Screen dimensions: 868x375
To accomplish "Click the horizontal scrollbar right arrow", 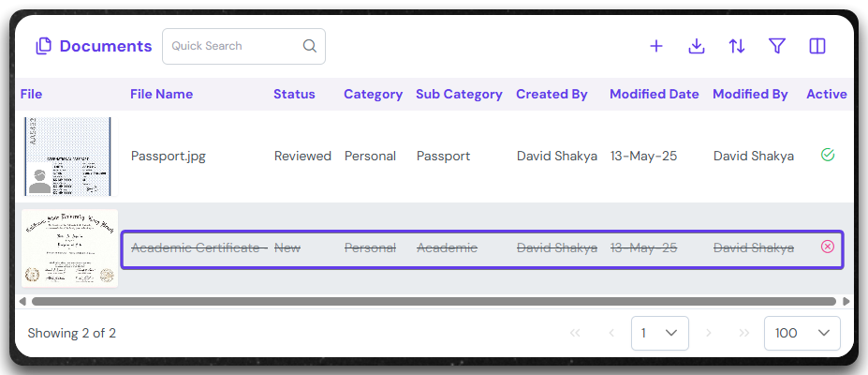I will (846, 302).
